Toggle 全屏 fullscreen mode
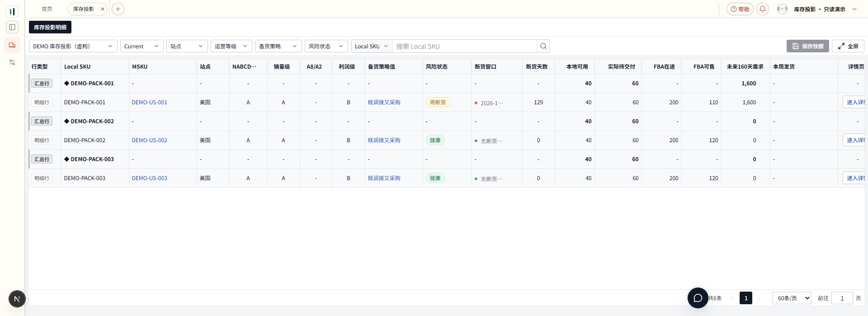 (848, 46)
